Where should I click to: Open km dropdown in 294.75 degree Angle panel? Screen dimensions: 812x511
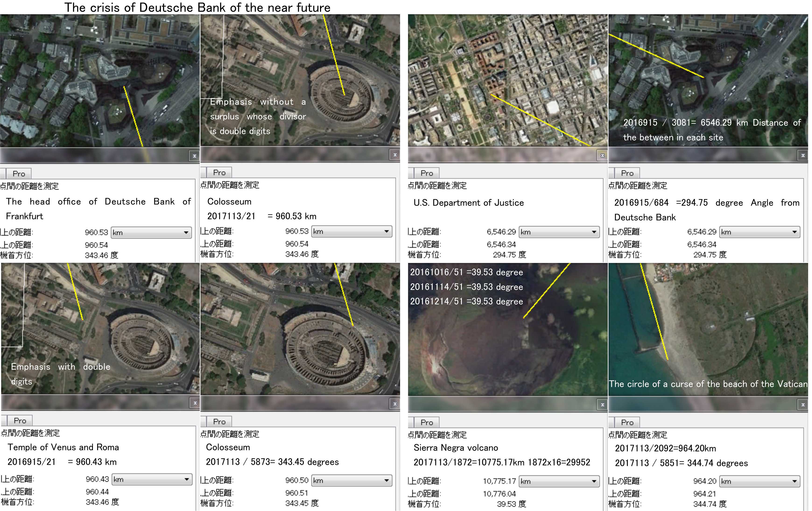tap(760, 232)
